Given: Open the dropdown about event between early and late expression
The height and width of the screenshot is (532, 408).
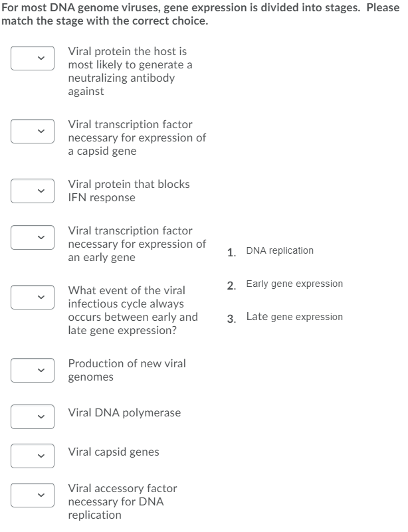Looking at the screenshot, I should pos(33,296).
